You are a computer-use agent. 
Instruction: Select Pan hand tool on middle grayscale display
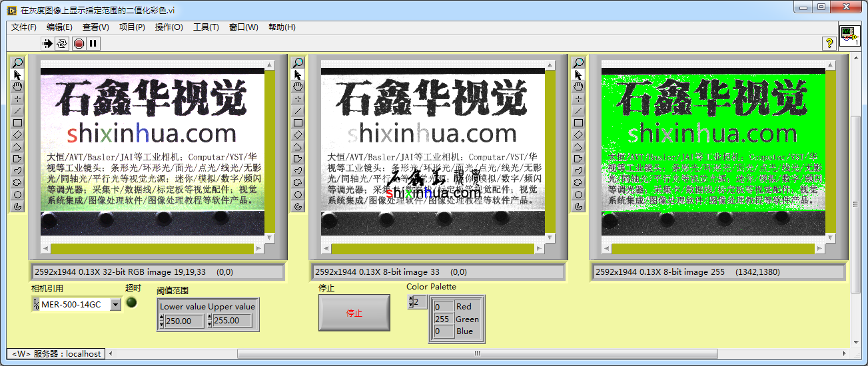(x=298, y=87)
